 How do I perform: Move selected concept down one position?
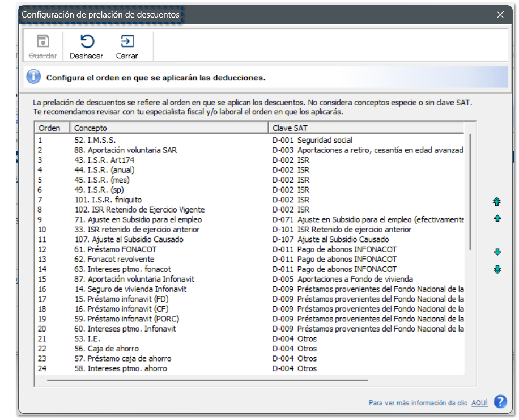[x=497, y=252]
